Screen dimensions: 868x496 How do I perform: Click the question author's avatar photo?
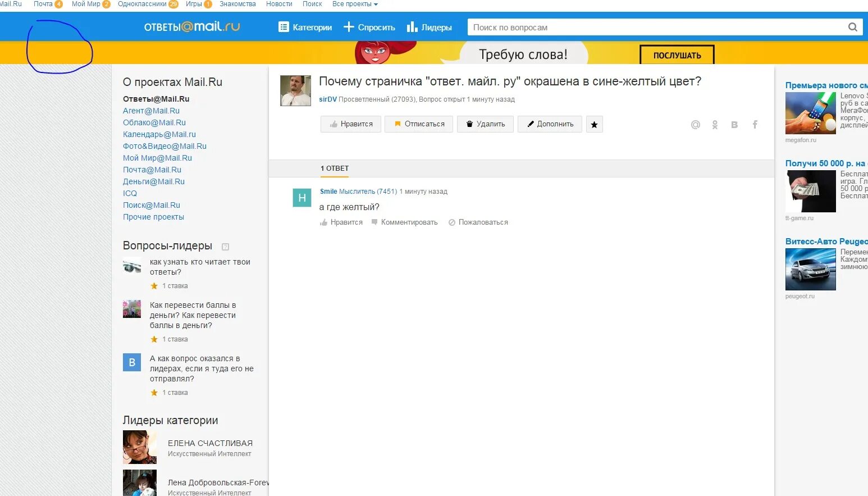[x=295, y=90]
